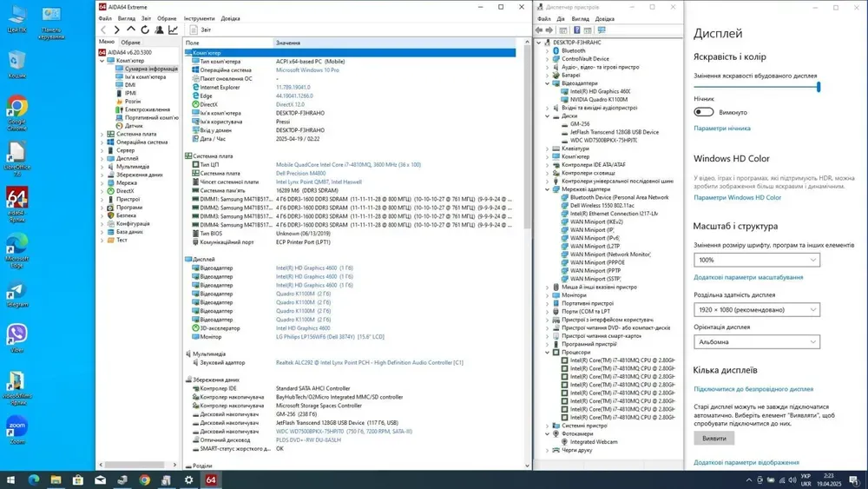The height and width of the screenshot is (489, 868).
Task: Open the Альбомна orientation dropdown
Action: (756, 341)
